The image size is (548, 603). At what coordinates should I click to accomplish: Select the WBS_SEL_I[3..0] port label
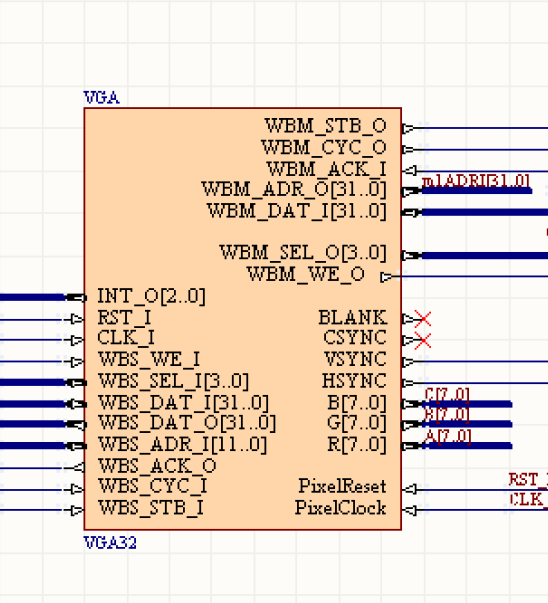coord(173,381)
